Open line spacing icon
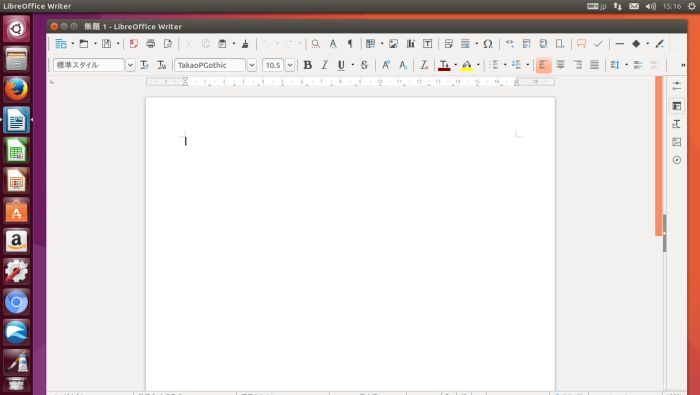The width and height of the screenshot is (700, 395). point(615,65)
